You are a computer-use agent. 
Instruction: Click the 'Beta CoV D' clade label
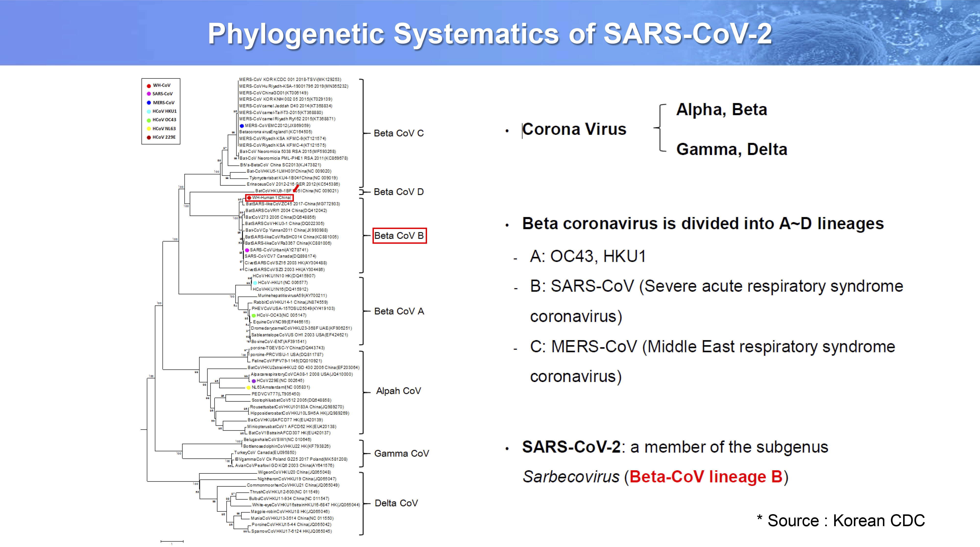coord(399,192)
